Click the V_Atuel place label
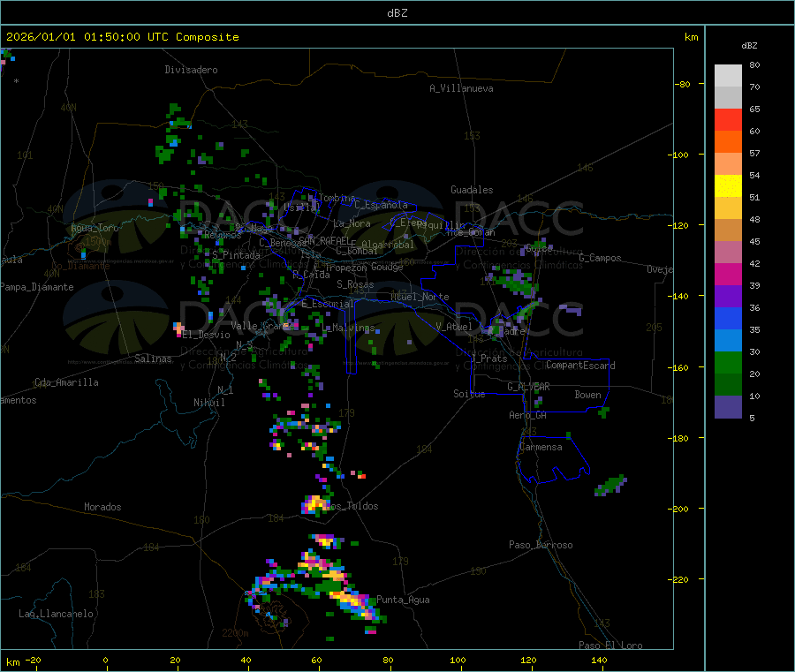The height and width of the screenshot is (672, 795). (x=454, y=327)
